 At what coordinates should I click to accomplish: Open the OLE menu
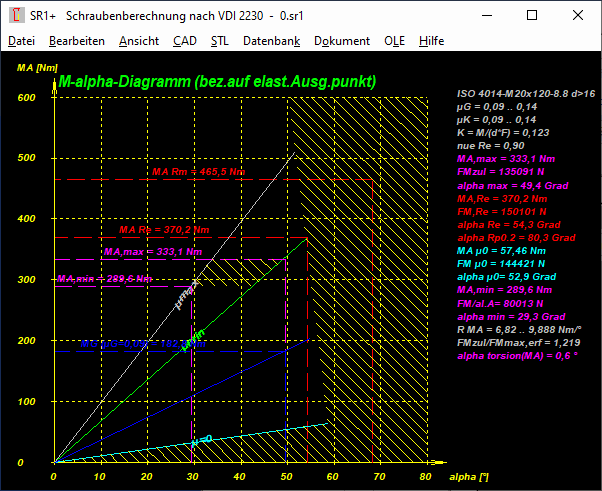point(396,41)
